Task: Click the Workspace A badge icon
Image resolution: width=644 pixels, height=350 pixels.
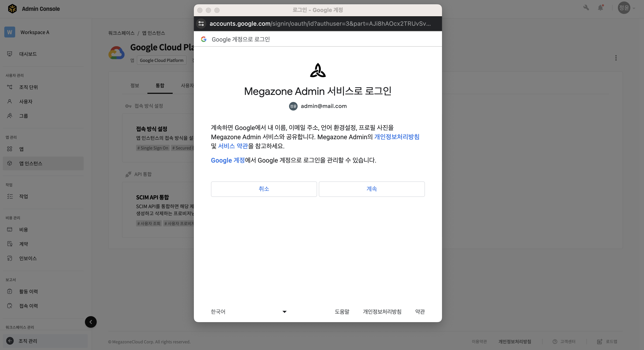Action: pyautogui.click(x=9, y=32)
